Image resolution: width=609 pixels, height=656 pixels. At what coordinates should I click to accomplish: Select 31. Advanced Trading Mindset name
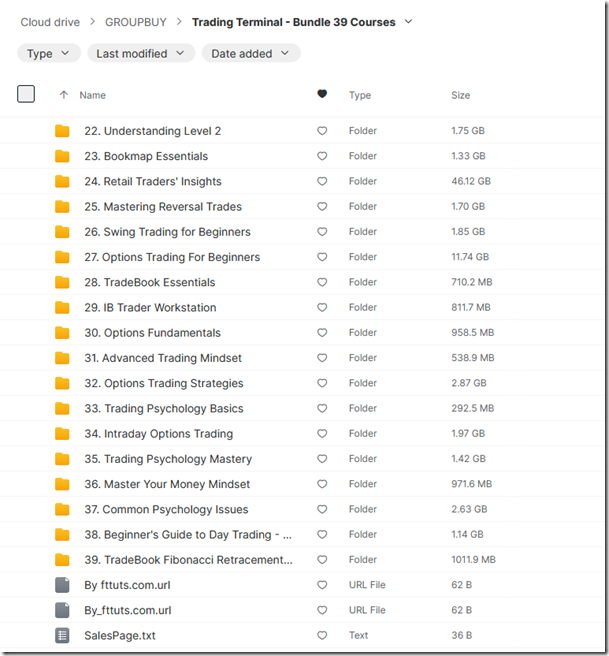[x=163, y=358]
